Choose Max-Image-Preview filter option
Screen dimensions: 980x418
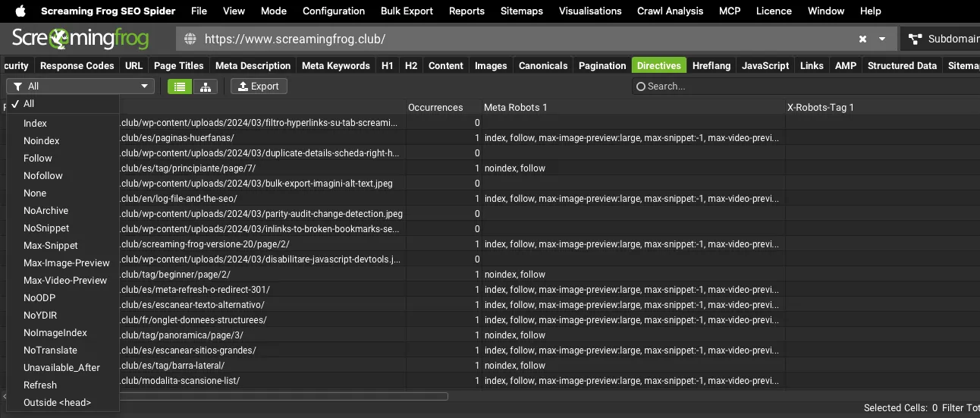point(63,262)
